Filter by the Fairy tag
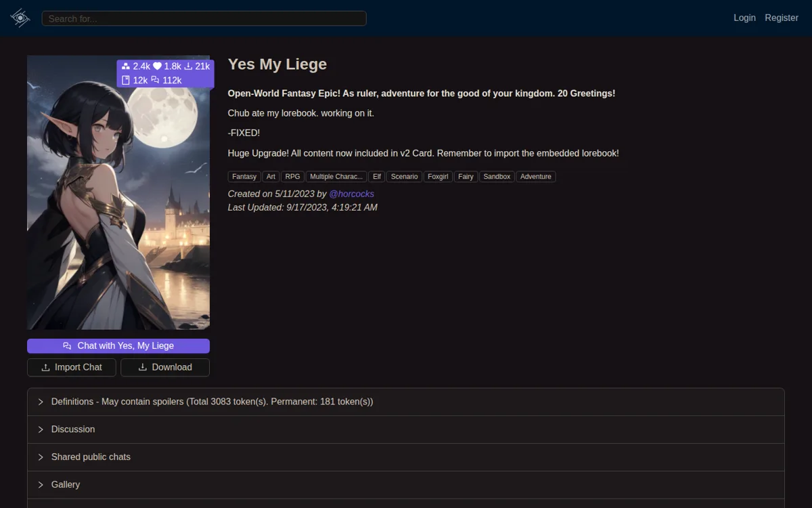The height and width of the screenshot is (508, 812). [x=466, y=177]
